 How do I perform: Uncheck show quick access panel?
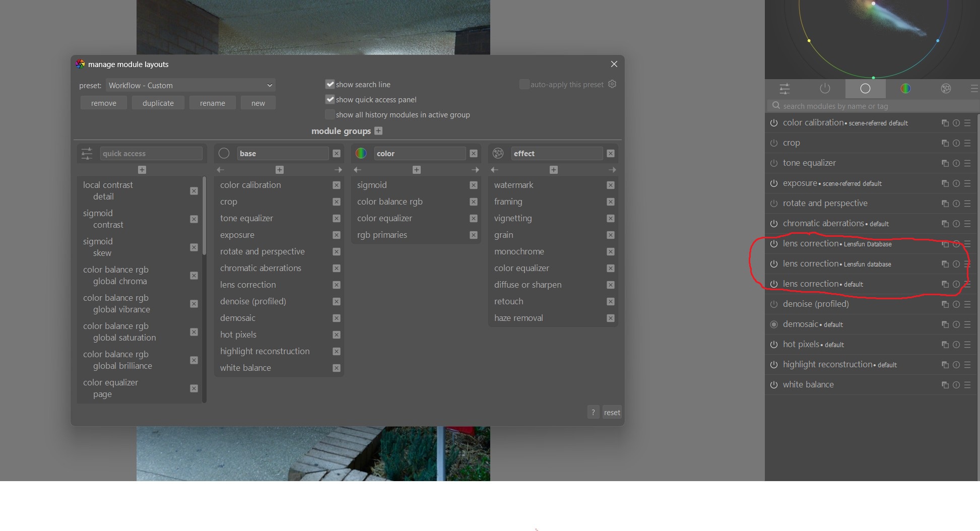[x=330, y=99]
